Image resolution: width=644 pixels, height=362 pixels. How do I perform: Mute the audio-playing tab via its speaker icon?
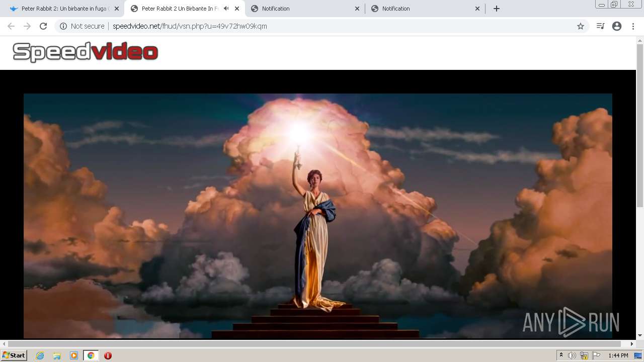[x=226, y=9]
